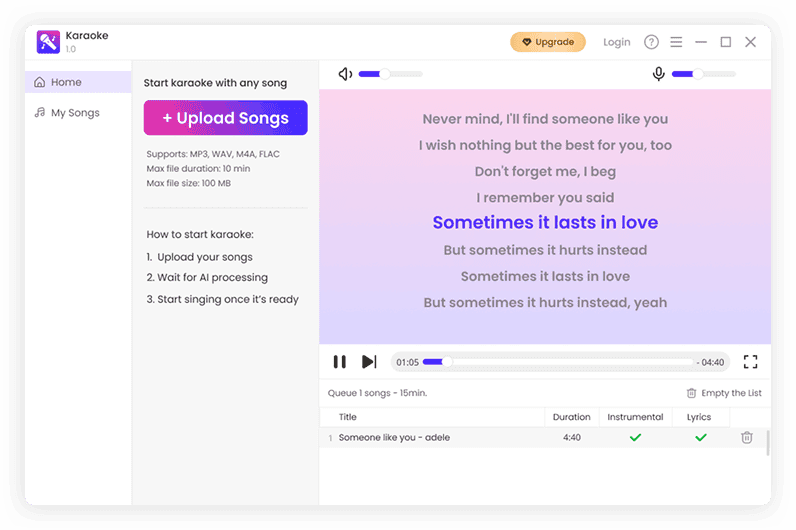Image resolution: width=796 pixels, height=530 pixels.
Task: Select the Someone like you - adele row
Action: coord(543,438)
